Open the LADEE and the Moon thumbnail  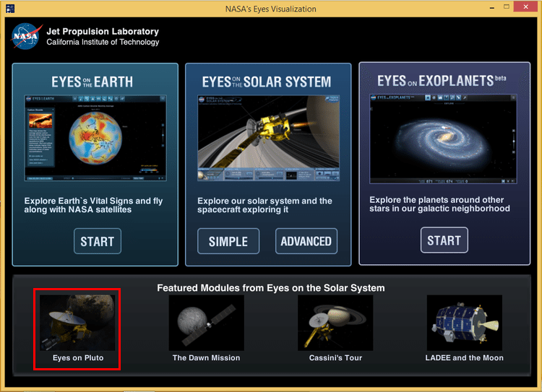tap(464, 323)
